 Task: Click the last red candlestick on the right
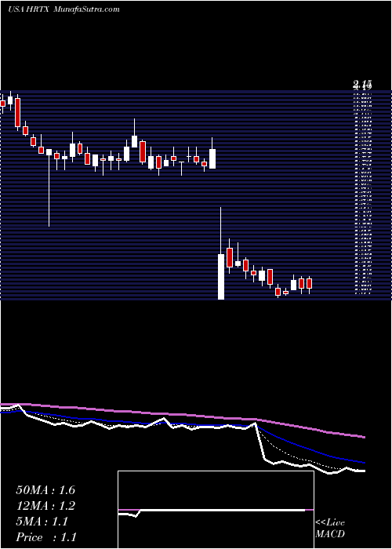(x=309, y=284)
